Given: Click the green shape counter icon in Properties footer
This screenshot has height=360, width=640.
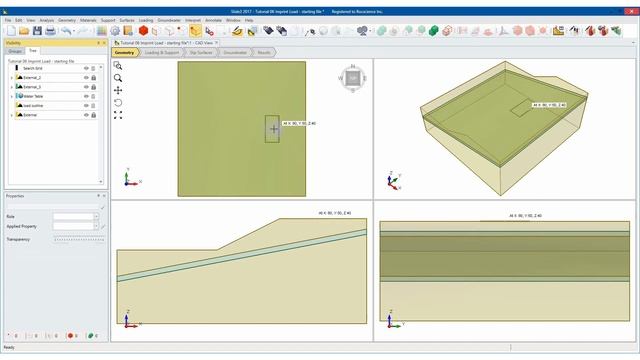Looking at the screenshot, I should point(91,336).
